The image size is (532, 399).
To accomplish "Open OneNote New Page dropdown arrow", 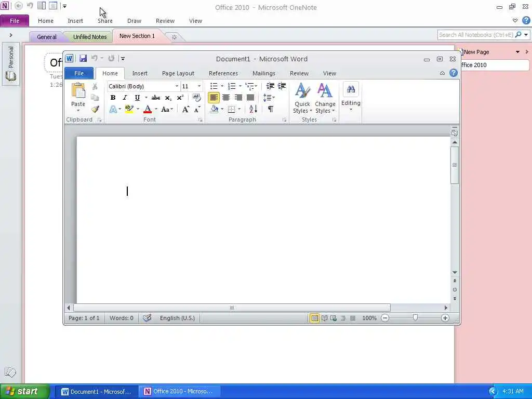I will click(518, 52).
